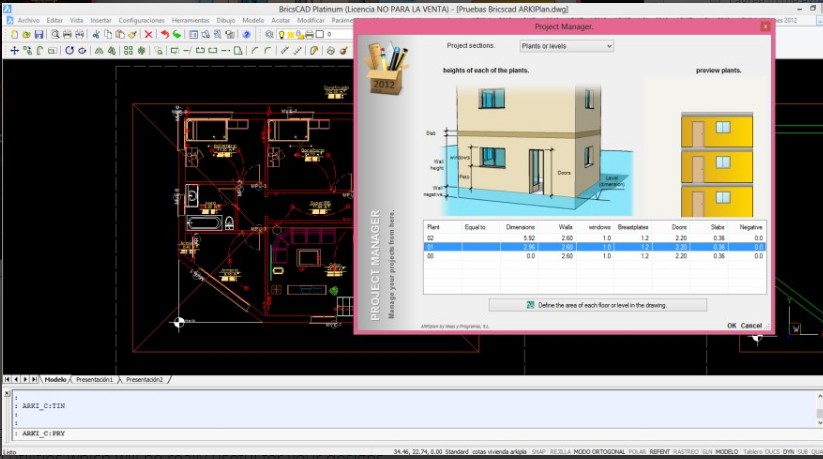Viewport: 823px width, 459px height.
Task: Toggle REJILLA grid in status bar
Action: 560,452
